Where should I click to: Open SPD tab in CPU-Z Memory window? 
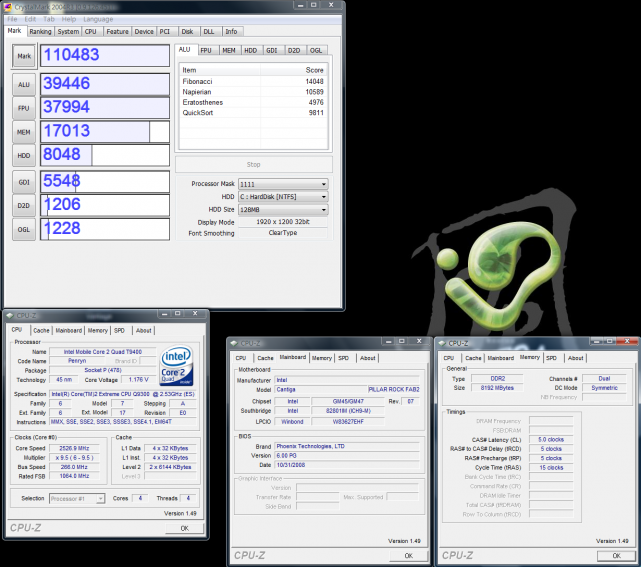pos(551,358)
